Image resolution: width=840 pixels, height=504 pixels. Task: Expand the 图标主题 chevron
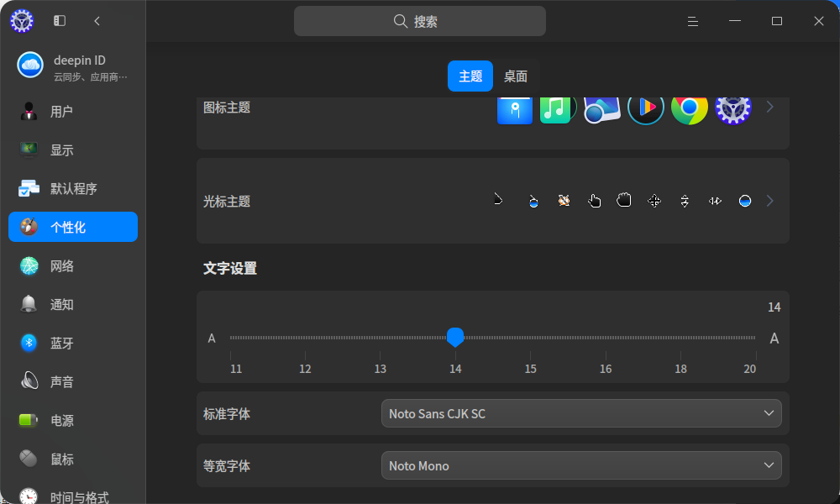coord(769,107)
